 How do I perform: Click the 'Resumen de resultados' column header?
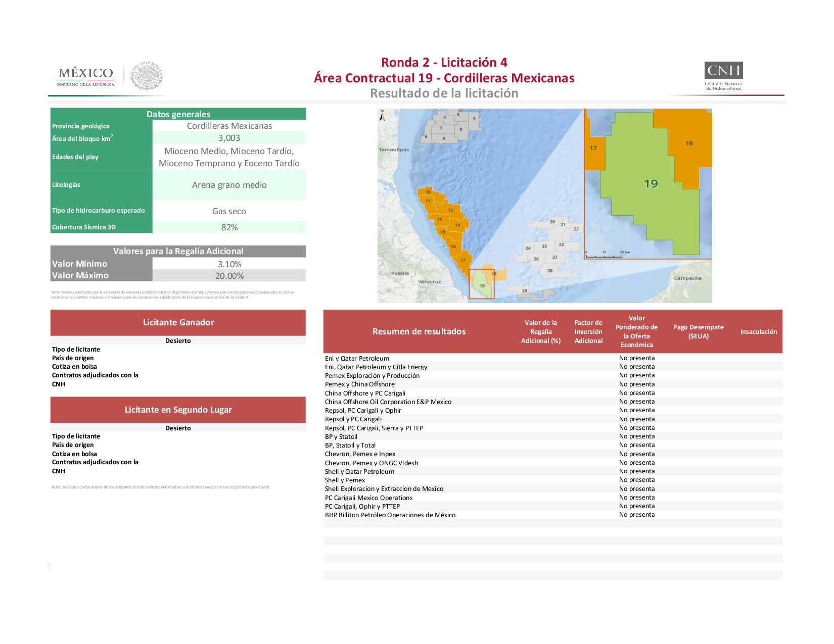coord(419,331)
